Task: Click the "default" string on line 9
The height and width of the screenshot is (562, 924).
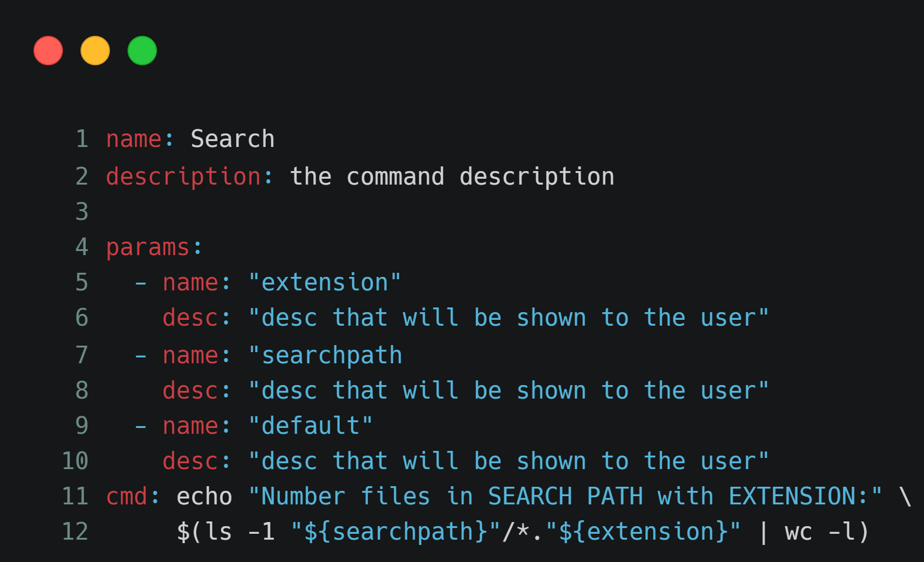Action: (x=310, y=426)
